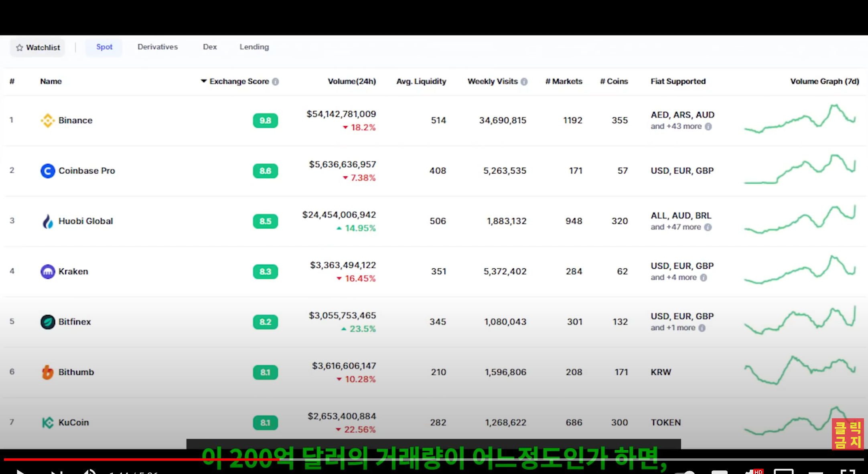Image resolution: width=868 pixels, height=474 pixels.
Task: Open the Huobi Global exchange link
Action: tap(86, 221)
